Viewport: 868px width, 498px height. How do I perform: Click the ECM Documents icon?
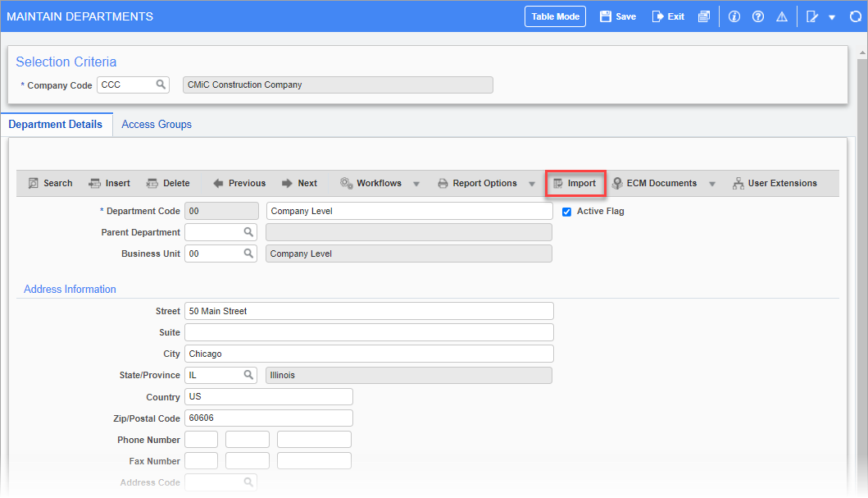point(617,183)
